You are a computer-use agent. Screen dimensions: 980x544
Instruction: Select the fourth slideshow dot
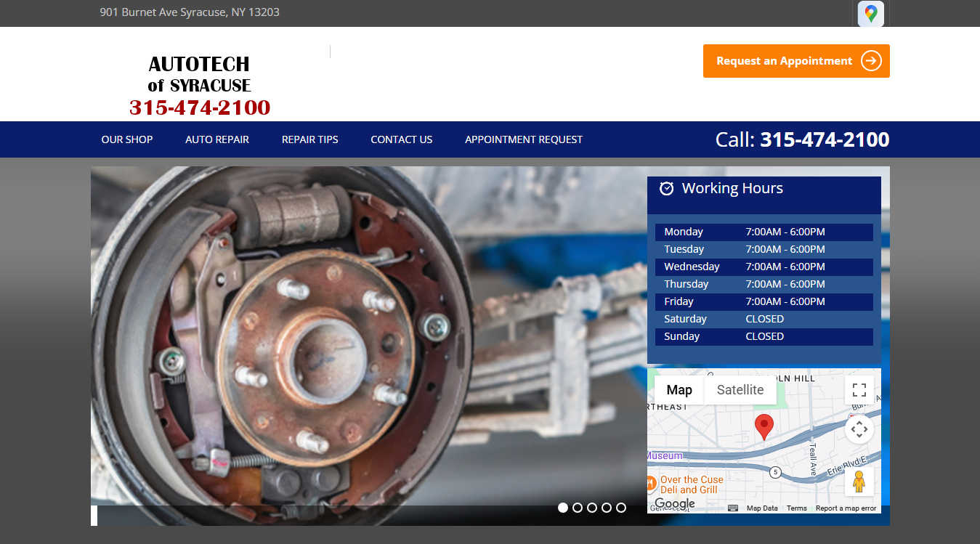click(607, 508)
